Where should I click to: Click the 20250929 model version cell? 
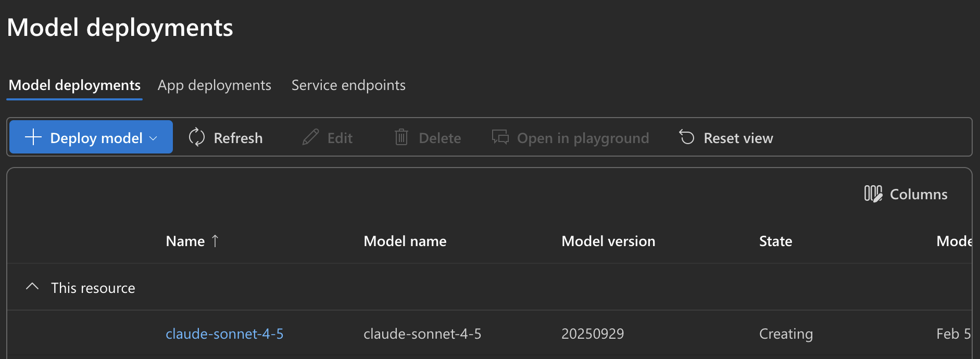[593, 334]
